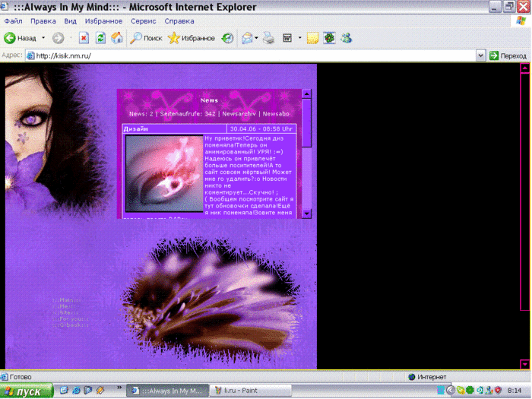The height and width of the screenshot is (399, 532).
Task: Open the Правка menu
Action: (43, 21)
